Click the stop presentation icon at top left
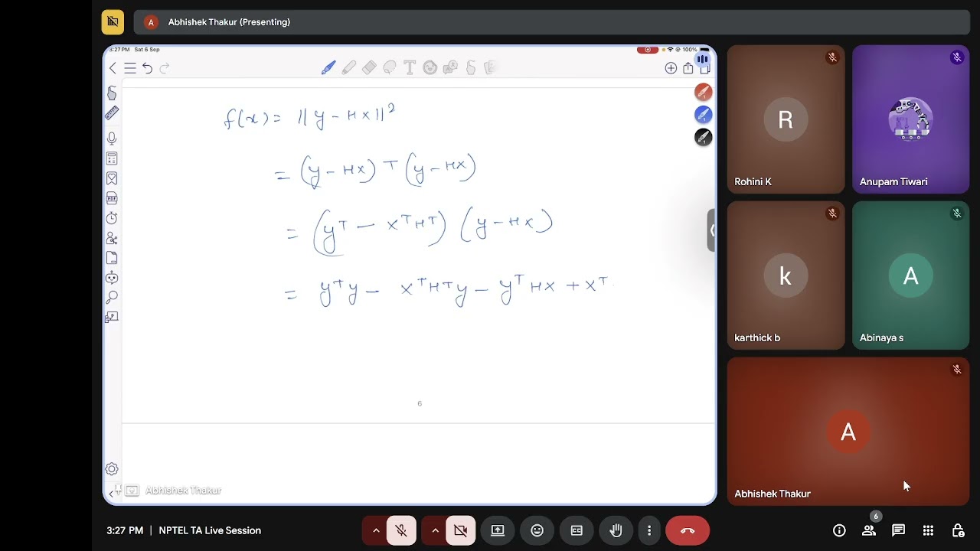The width and height of the screenshot is (980, 551). [113, 22]
